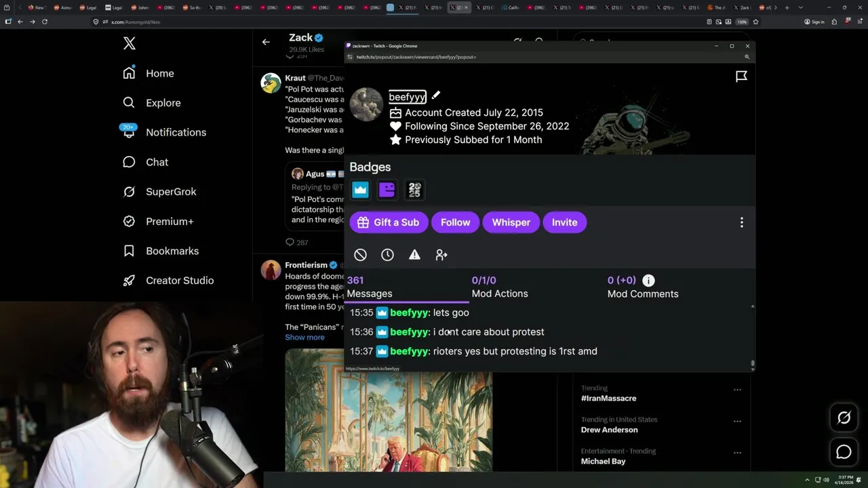Click the Whisper button

pyautogui.click(x=511, y=222)
